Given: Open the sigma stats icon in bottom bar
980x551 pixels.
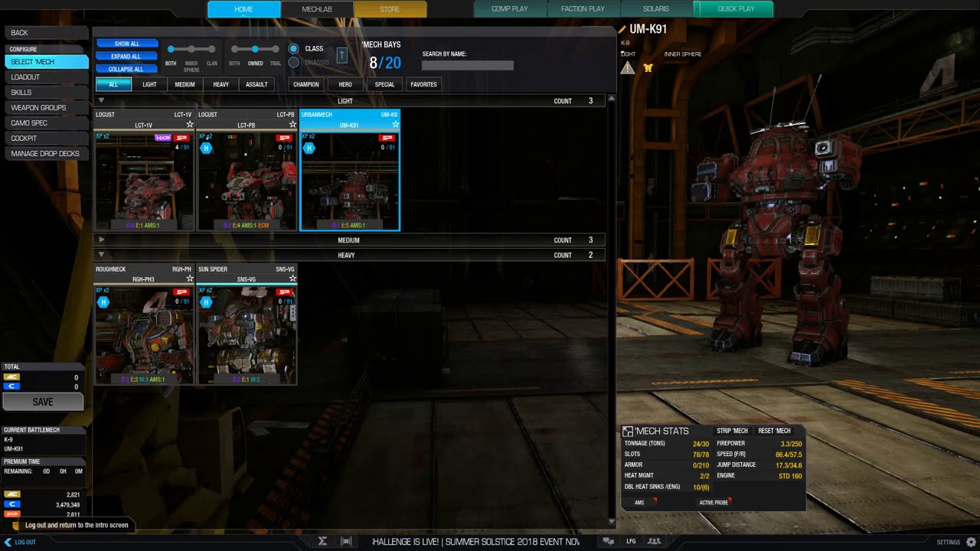Looking at the screenshot, I should coord(322,541).
